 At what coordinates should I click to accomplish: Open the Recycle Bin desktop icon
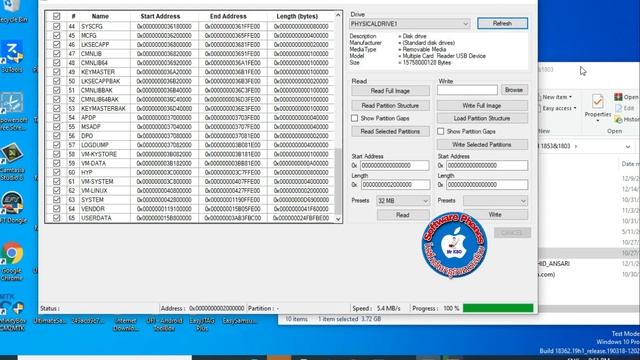tap(12, 11)
